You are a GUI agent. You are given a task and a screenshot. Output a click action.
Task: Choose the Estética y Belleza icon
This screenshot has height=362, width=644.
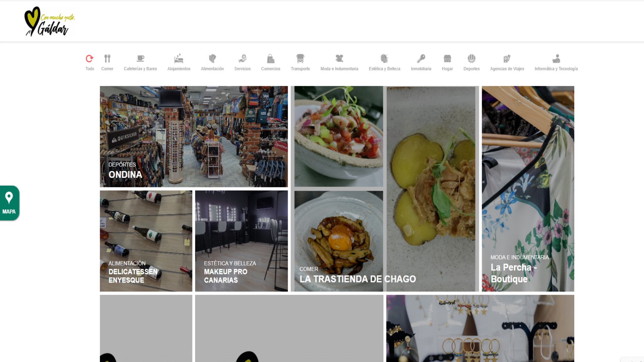click(x=384, y=59)
